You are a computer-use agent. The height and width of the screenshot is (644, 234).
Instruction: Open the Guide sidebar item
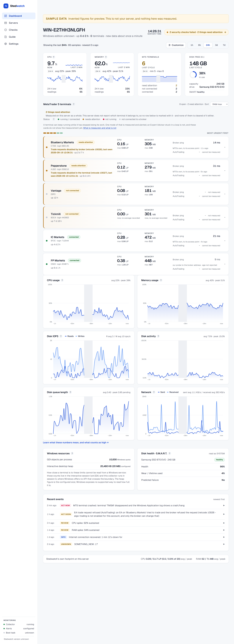tap(19, 37)
